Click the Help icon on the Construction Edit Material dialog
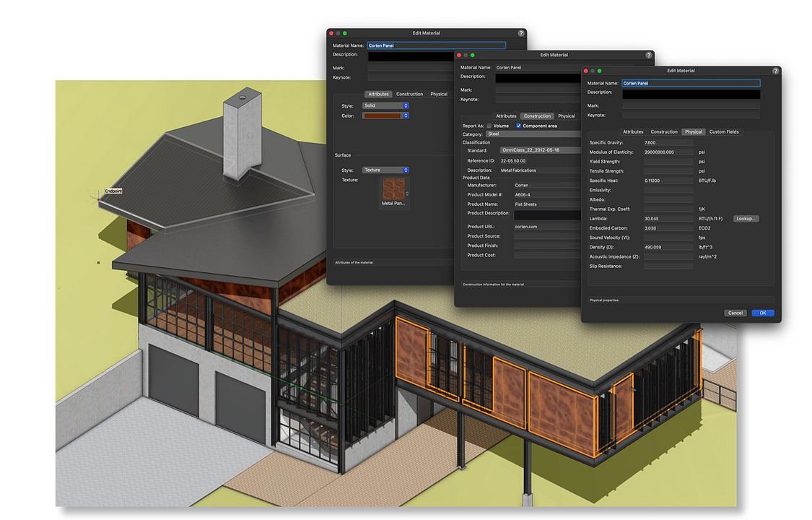The image size is (812, 520). [x=648, y=55]
